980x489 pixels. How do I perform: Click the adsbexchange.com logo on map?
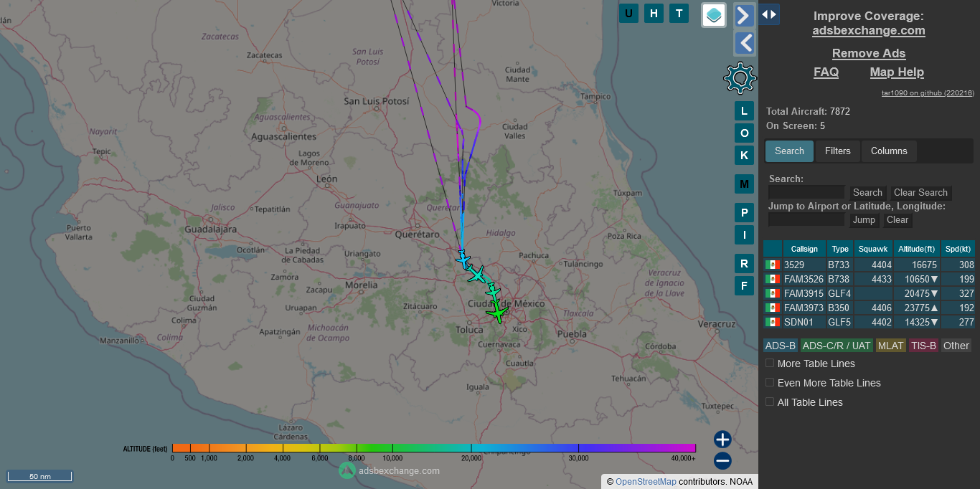[x=390, y=470]
